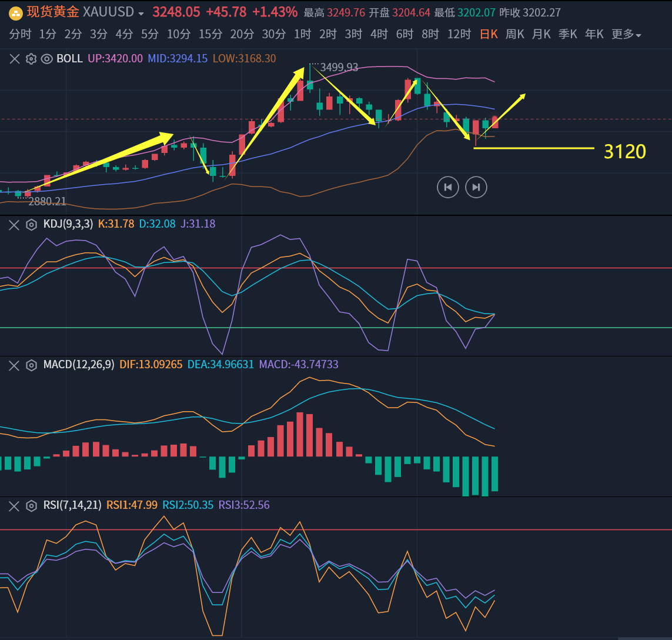Image resolution: width=672 pixels, height=640 pixels.
Task: Open MACD indicator settings hexagon icon
Action: click(x=31, y=365)
